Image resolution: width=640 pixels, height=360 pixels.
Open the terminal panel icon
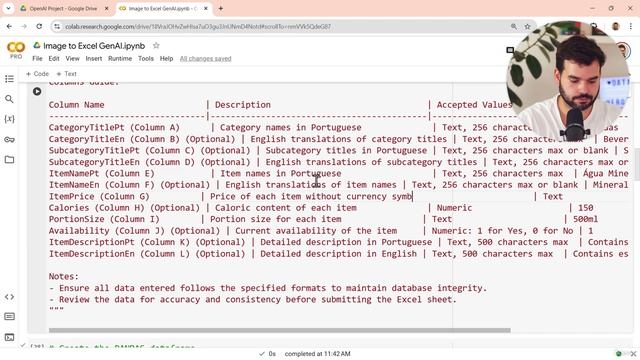coord(9,337)
